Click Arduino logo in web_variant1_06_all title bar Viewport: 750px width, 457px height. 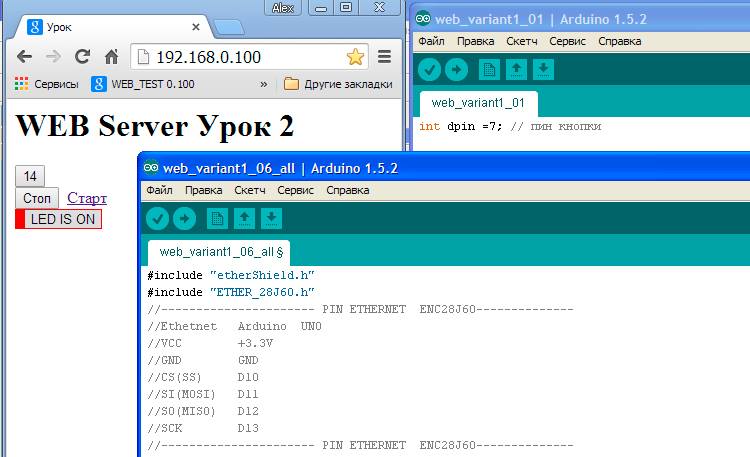coord(151,167)
